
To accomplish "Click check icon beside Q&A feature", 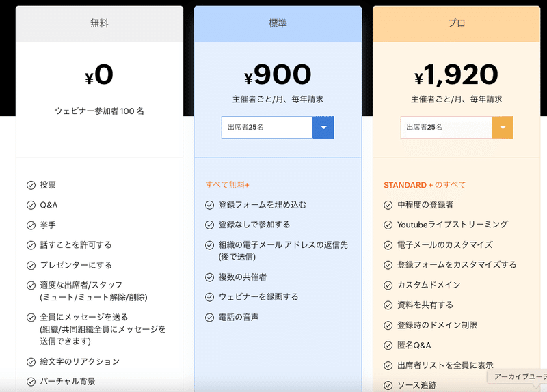I will tap(31, 205).
